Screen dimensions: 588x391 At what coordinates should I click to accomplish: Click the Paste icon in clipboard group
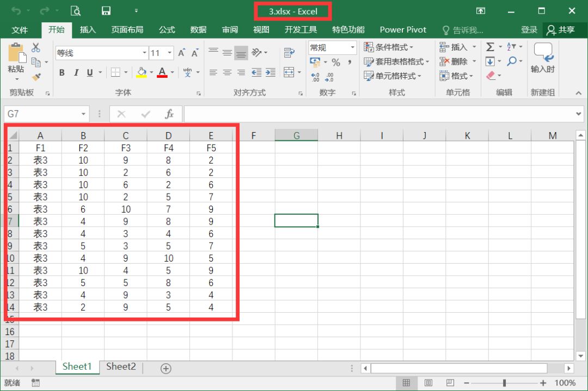[x=17, y=53]
